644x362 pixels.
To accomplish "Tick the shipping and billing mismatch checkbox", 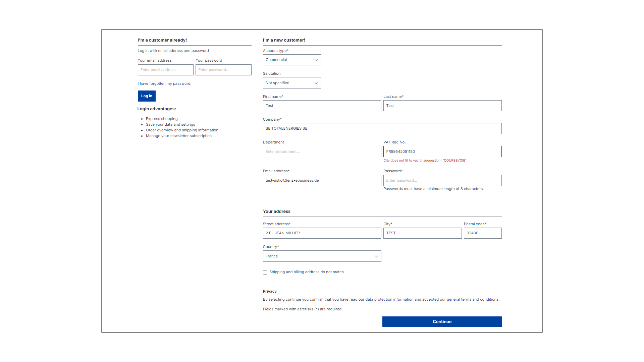I will tap(265, 272).
